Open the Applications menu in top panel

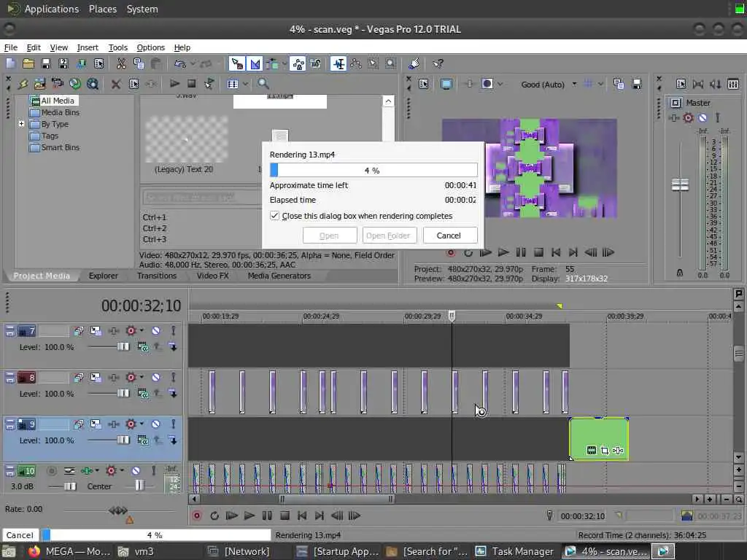tap(52, 9)
